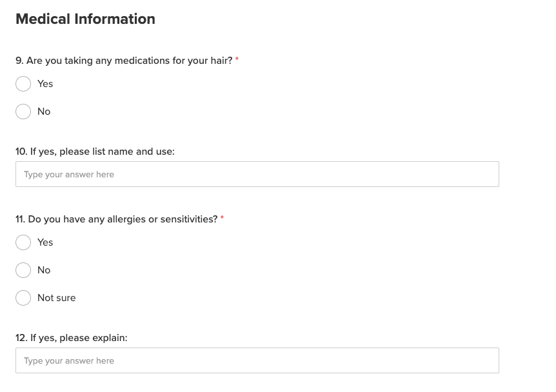Image resolution: width=556 pixels, height=392 pixels.
Task: Select the No radio button for hair medications
Action: point(23,112)
